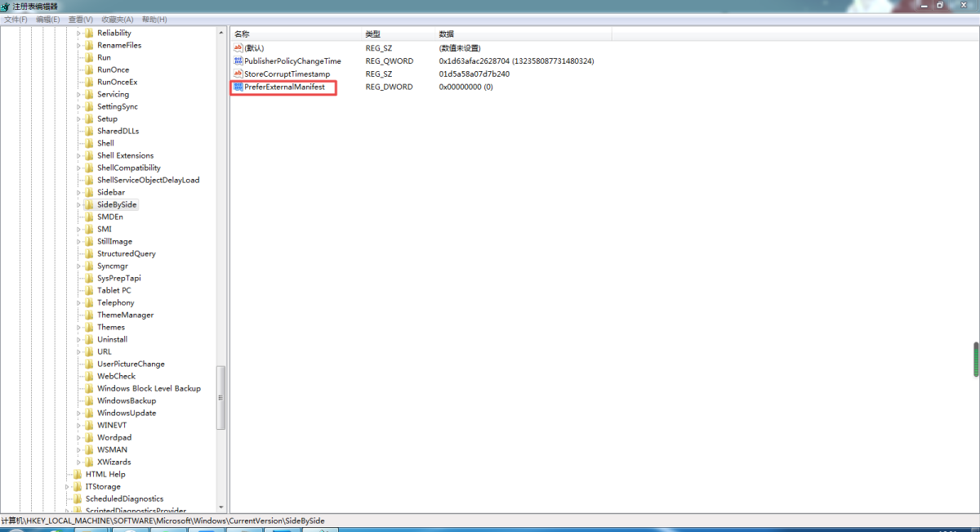Click the ShellServiceObjectDelayLoad folder icon
980x532 pixels.
[x=89, y=180]
